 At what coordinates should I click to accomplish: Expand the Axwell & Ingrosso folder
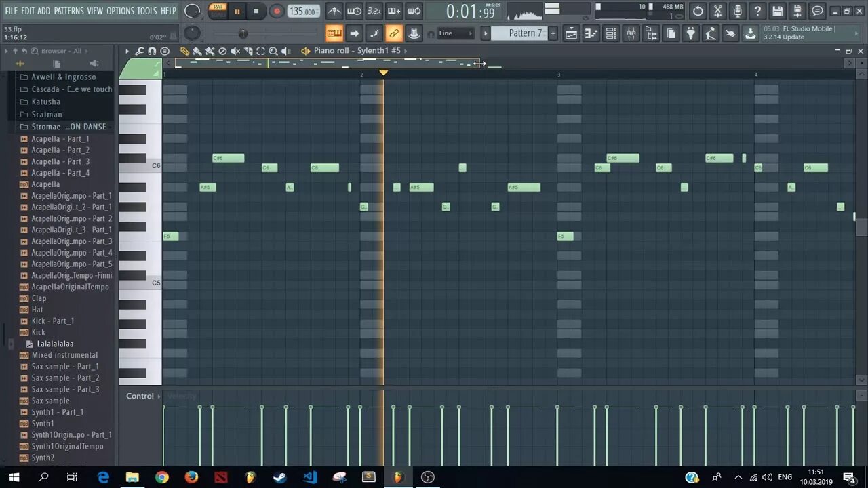(x=60, y=77)
